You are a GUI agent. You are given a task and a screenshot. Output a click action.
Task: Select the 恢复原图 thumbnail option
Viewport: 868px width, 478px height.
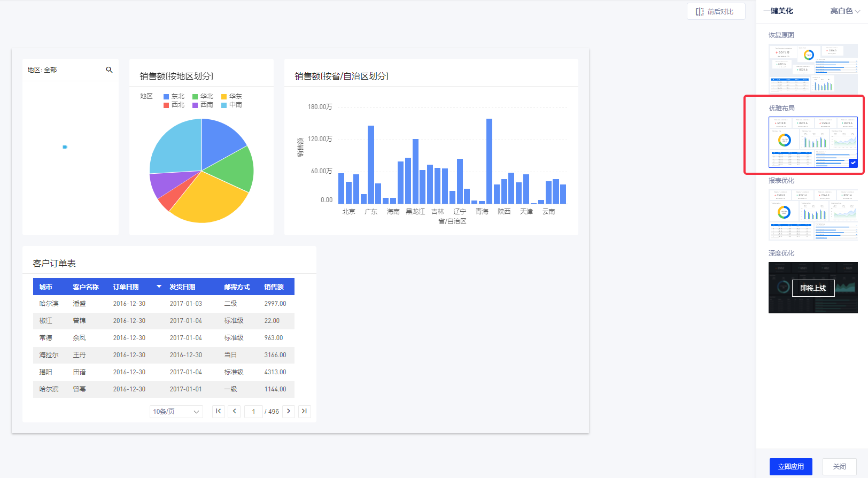click(812, 68)
